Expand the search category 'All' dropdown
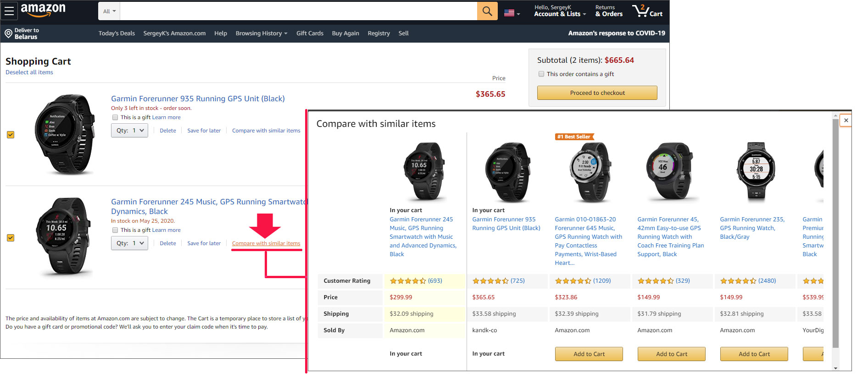The width and height of the screenshot is (868, 384). coord(109,11)
